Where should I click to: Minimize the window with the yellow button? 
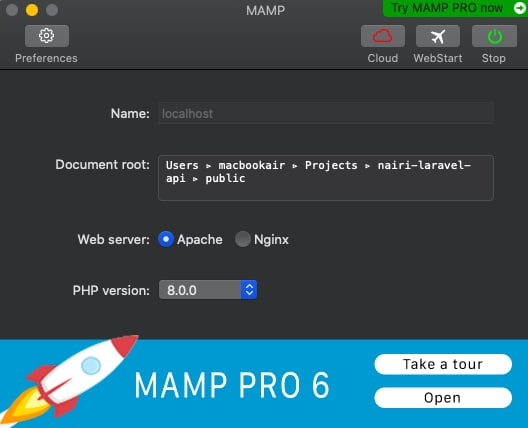pos(32,10)
